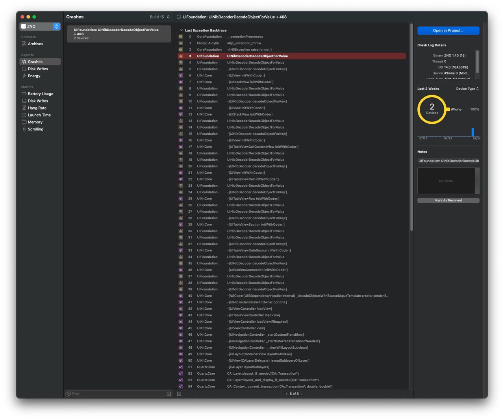The height and width of the screenshot is (420, 504).
Task: Open the Build 15 version dropdown
Action: [159, 17]
